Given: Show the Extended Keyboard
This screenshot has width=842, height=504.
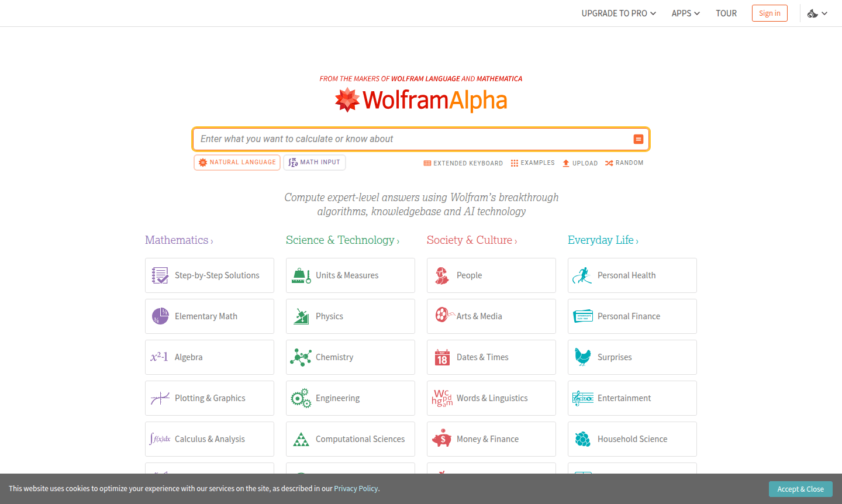Looking at the screenshot, I should (x=463, y=163).
